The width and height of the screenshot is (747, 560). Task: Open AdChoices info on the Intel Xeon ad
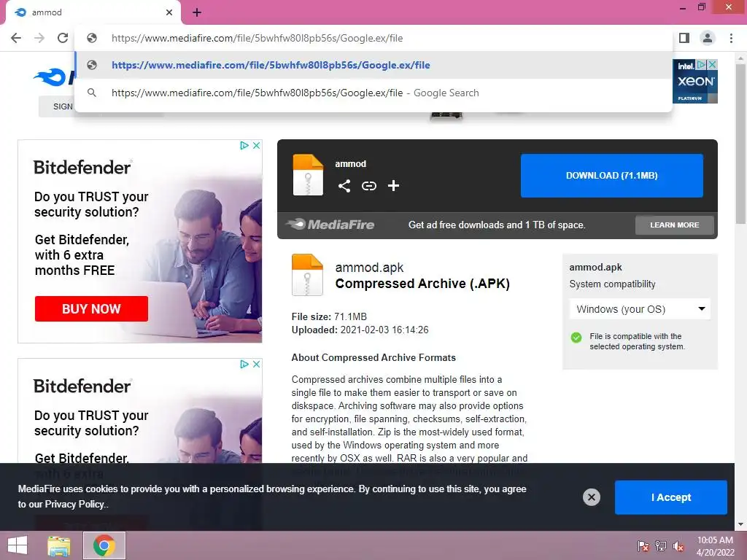701,64
